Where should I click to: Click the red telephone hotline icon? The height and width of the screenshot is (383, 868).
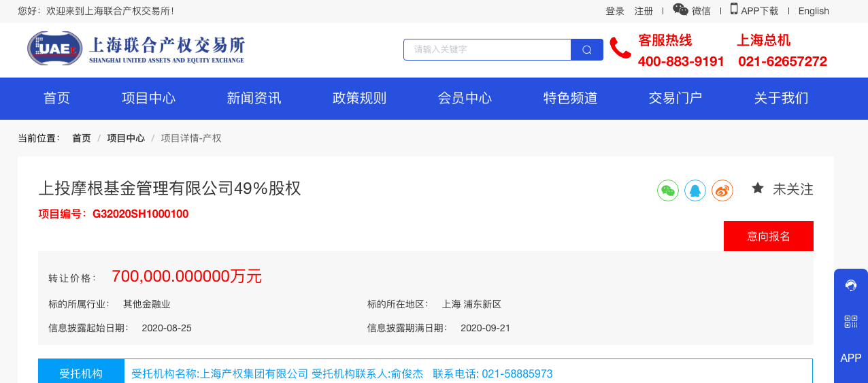[620, 48]
